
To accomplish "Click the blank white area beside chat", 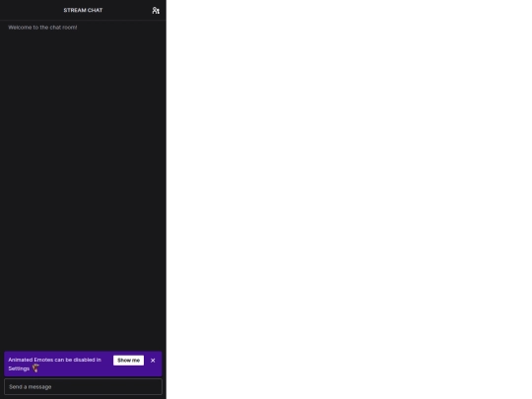I will pos(349,199).
